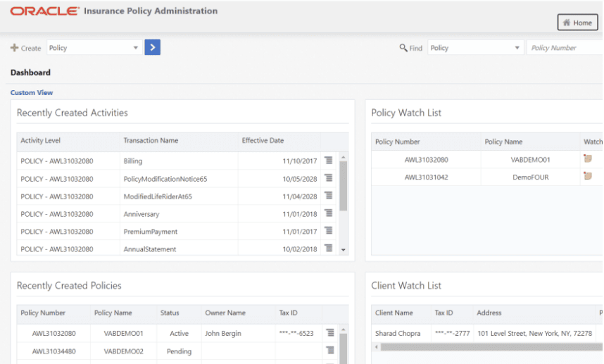Open action menu icon for Anniversary row
Screen dimensions: 604x364
coord(328,213)
